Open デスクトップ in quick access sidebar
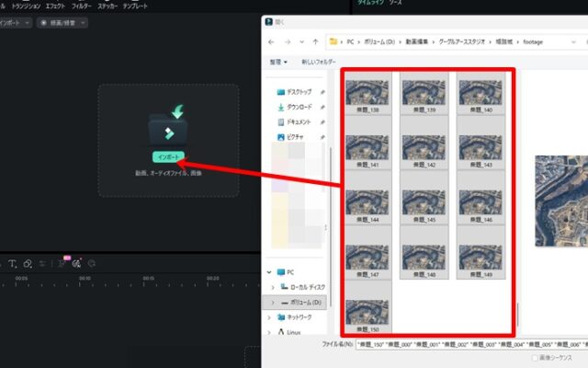 pyautogui.click(x=299, y=92)
